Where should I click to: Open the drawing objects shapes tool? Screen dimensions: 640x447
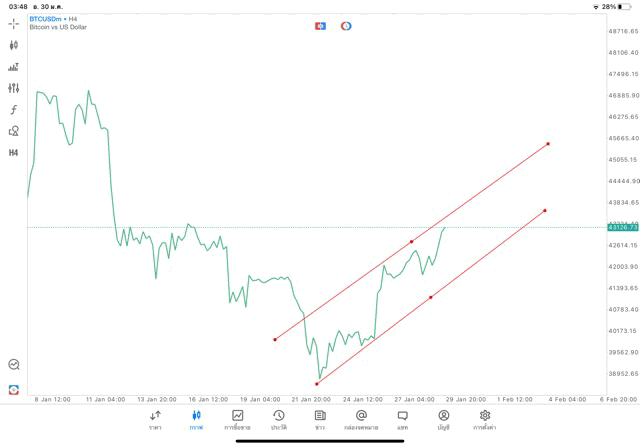click(14, 131)
